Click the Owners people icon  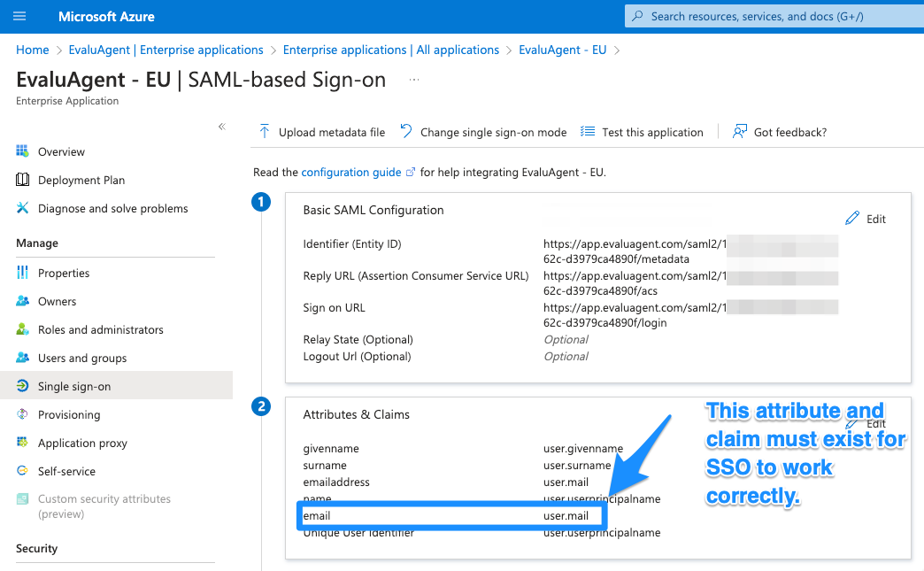(x=22, y=301)
